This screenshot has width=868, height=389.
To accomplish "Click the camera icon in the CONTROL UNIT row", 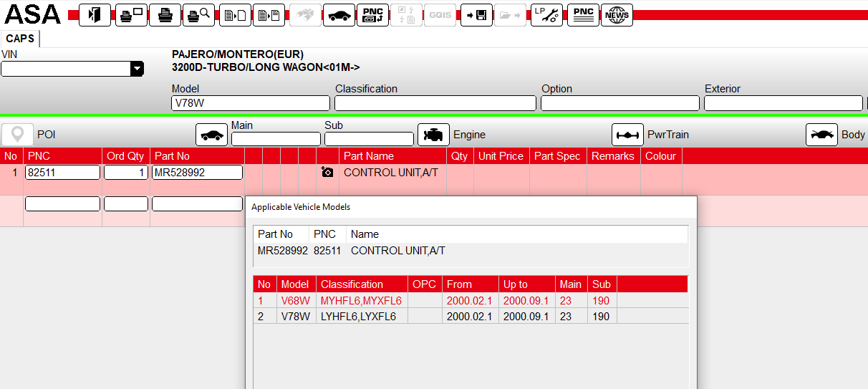I will [x=327, y=172].
